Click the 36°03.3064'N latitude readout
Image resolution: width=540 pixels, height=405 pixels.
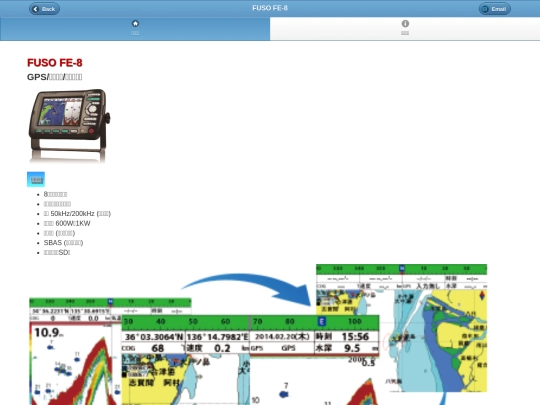click(154, 336)
